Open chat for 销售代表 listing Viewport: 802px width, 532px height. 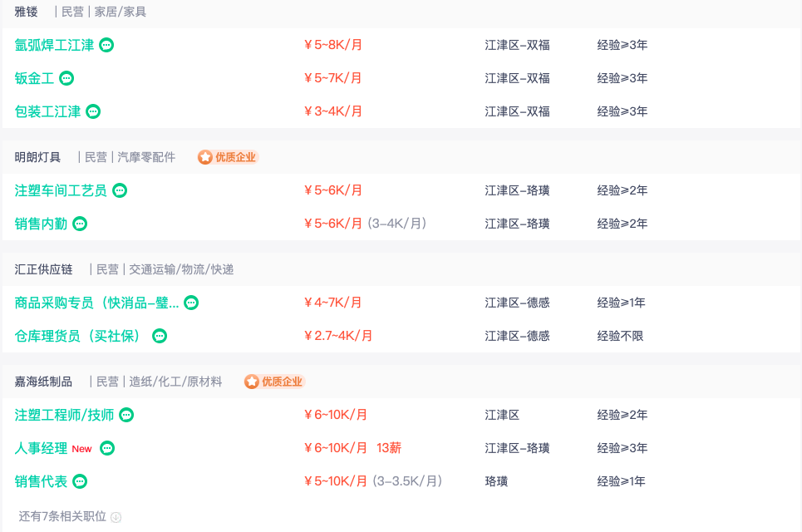(80, 481)
